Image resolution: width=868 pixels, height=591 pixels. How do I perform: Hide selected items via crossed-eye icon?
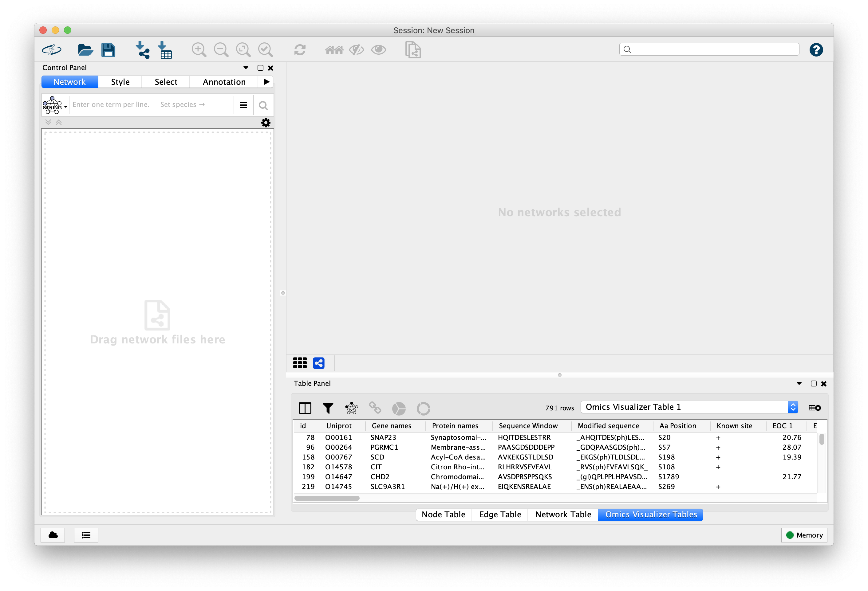coord(356,49)
